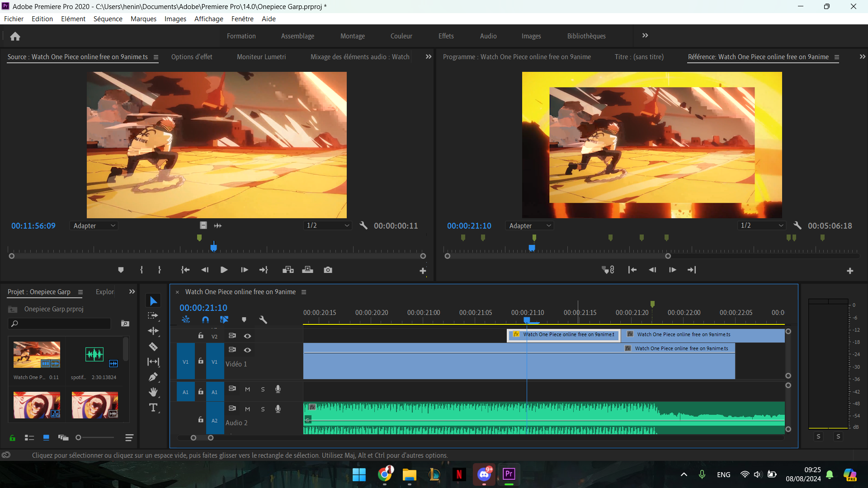
Task: Switch Project panel to list view
Action: 29,437
